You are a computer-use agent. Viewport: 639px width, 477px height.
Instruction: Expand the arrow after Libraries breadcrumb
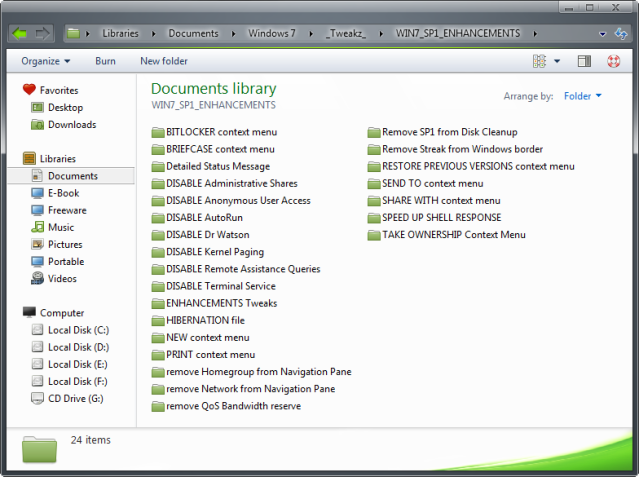click(153, 34)
